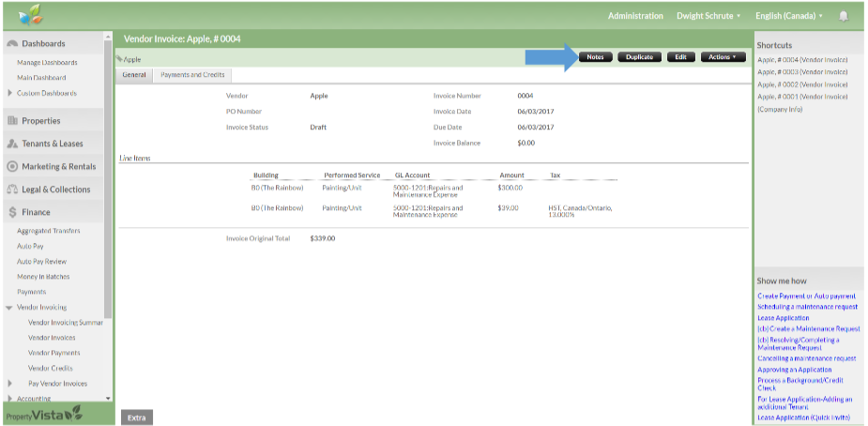Image resolution: width=868 pixels, height=426 pixels.
Task: Collapse the Vendor Invoicing section
Action: 9,308
